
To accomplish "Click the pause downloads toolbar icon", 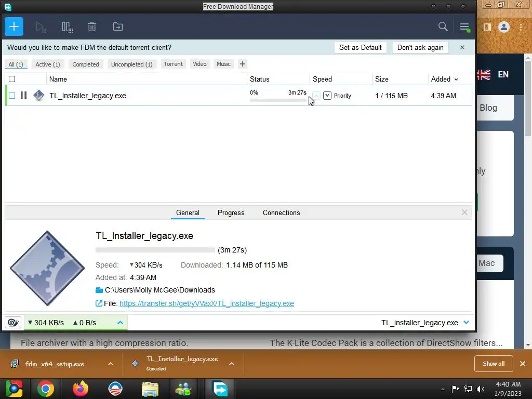I will pos(67,27).
